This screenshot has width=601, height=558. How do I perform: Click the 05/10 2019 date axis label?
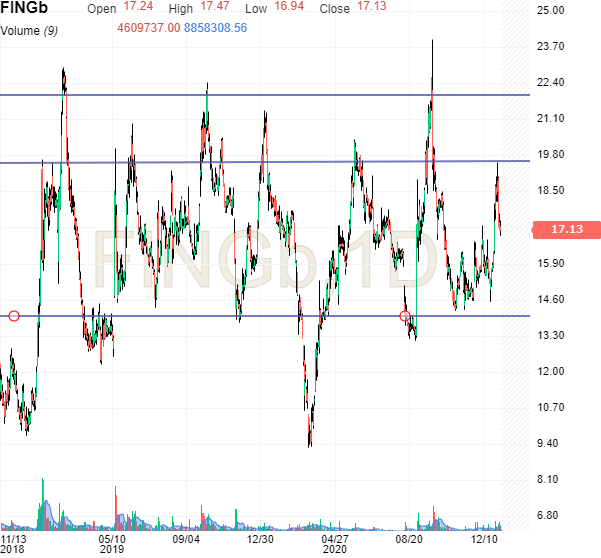coord(111,542)
